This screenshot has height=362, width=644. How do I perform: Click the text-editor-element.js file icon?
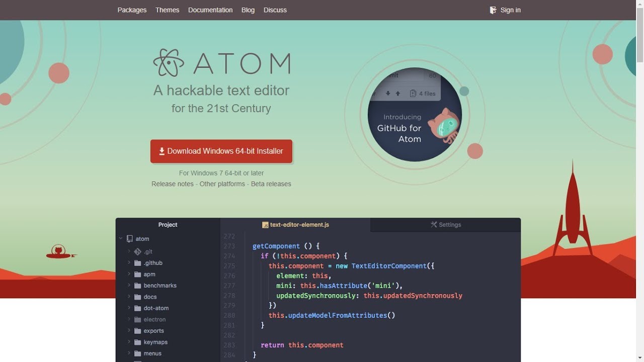[x=265, y=225]
